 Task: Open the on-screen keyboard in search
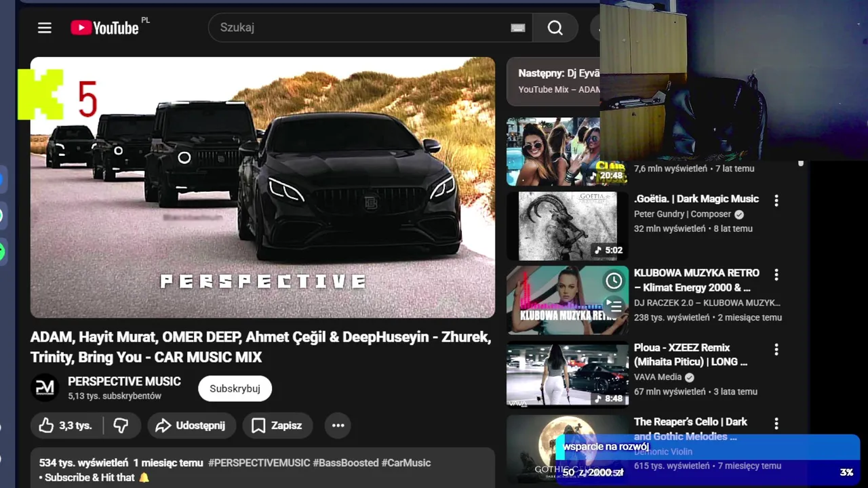pyautogui.click(x=518, y=28)
